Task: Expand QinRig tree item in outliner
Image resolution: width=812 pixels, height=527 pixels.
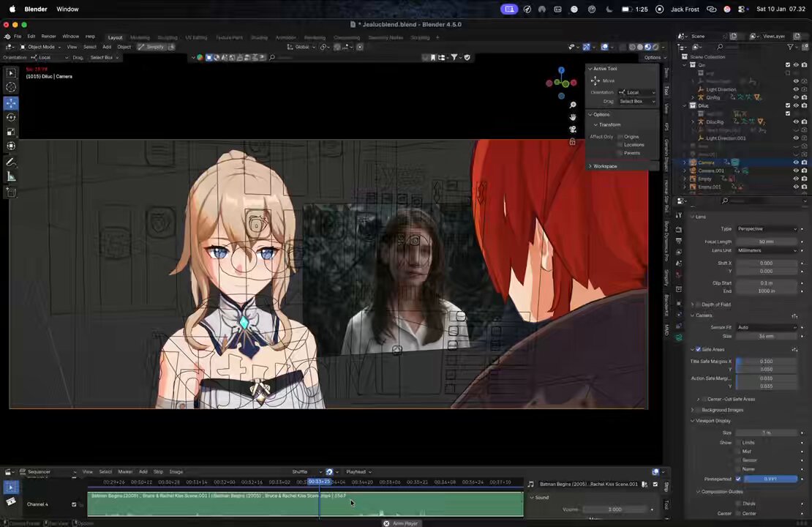Action: tap(693, 97)
